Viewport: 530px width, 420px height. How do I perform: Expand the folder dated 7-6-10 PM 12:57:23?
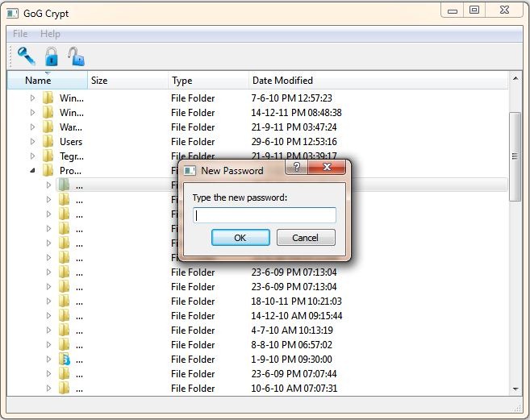point(33,98)
